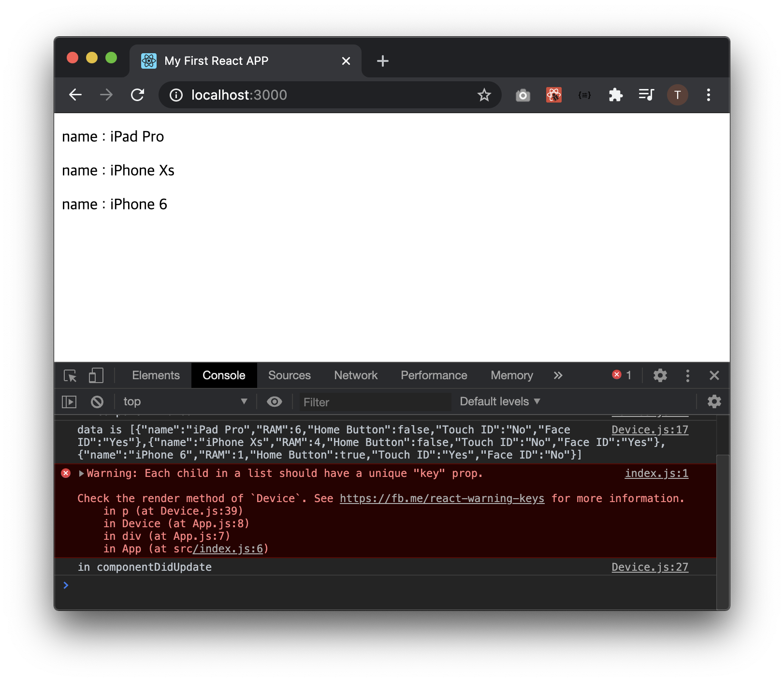
Task: Open the Performance panel
Action: [x=434, y=375]
